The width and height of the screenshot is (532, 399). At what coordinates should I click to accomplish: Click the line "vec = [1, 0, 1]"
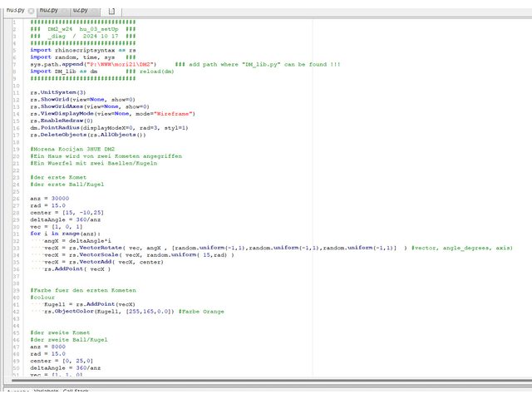(x=56, y=227)
